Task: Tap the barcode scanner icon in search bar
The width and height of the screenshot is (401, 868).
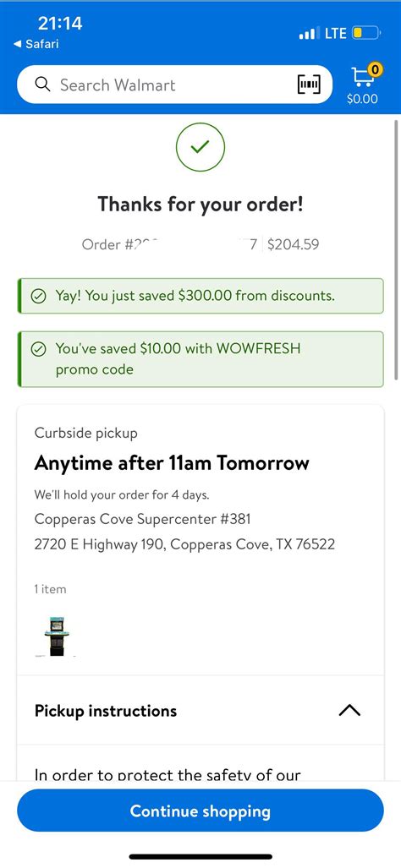Action: pyautogui.click(x=309, y=85)
